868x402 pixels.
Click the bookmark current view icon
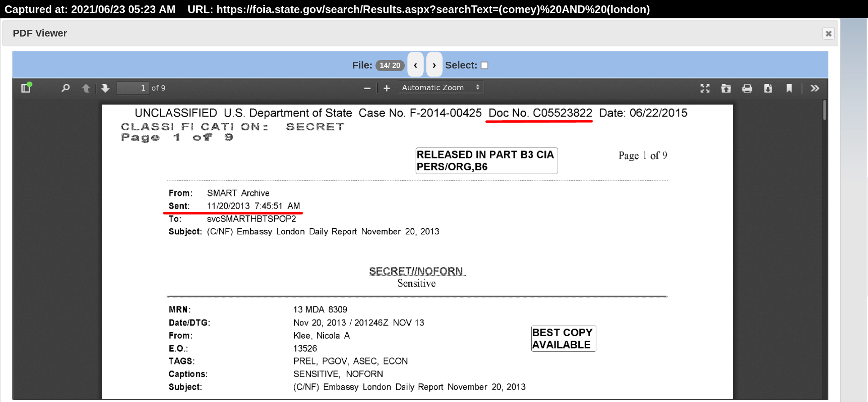pyautogui.click(x=789, y=88)
